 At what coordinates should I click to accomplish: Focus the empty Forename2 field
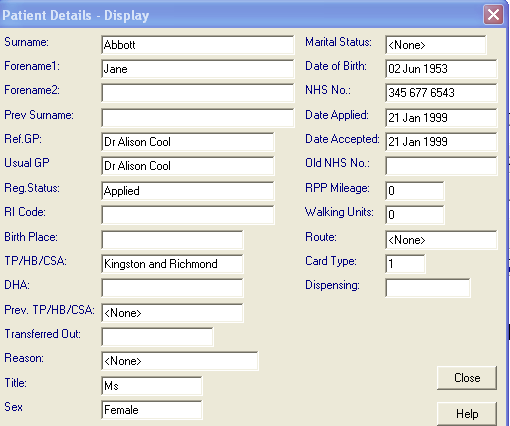point(198,93)
